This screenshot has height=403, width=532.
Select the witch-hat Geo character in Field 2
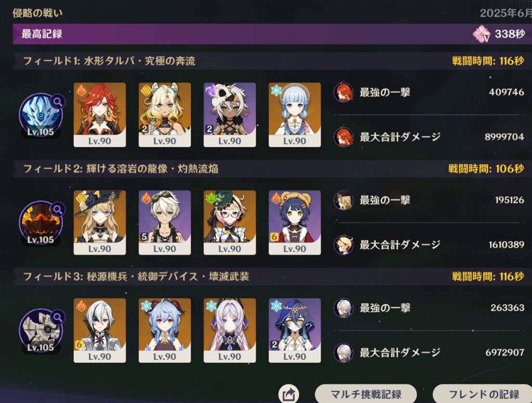pyautogui.click(x=100, y=223)
